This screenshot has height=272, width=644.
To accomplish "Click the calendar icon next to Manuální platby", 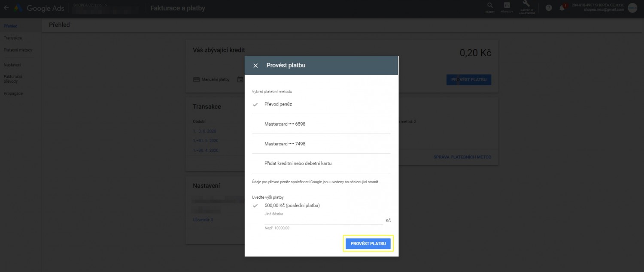I will click(240, 80).
